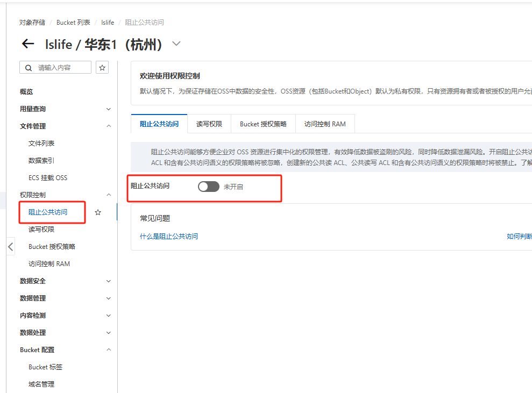Click the star icon beside 阻止公共访问 menu item
532x393 pixels.
(x=98, y=212)
